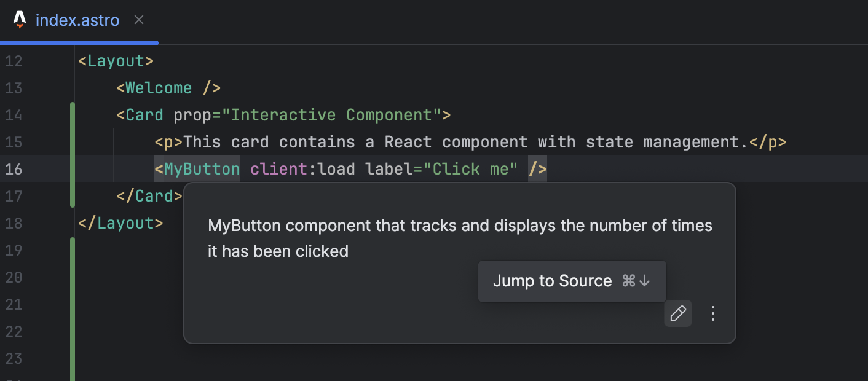Open the edit pencil icon in documentation popup
Screen dimensions: 868x381
[x=677, y=313]
